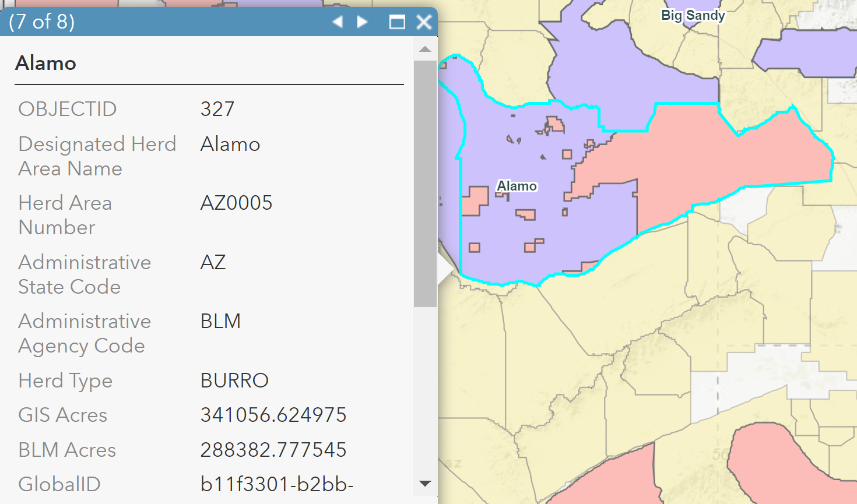The width and height of the screenshot is (857, 504).
Task: Click a small pink inholding inside Alamo
Action: pyautogui.click(x=475, y=198)
